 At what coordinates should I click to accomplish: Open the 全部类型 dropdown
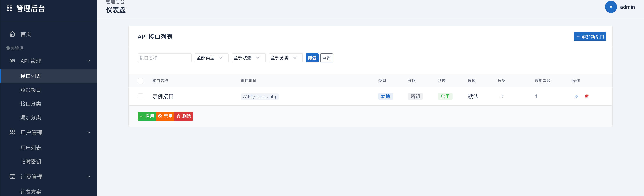211,57
